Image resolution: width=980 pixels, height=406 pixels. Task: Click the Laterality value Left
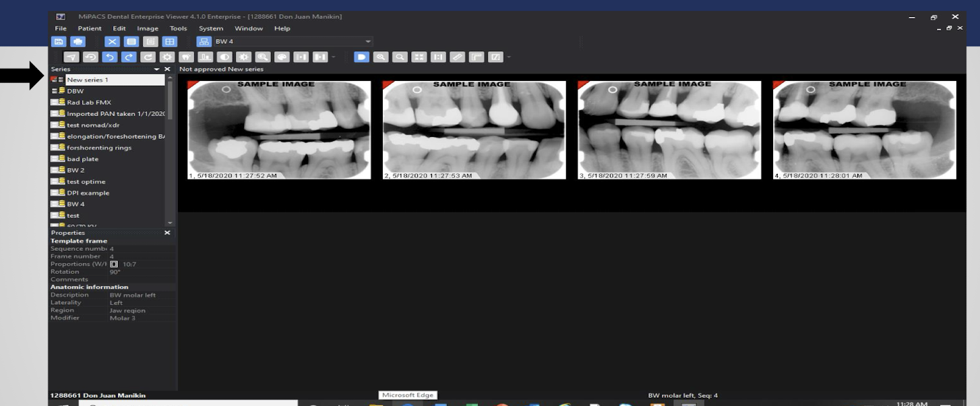tap(116, 303)
